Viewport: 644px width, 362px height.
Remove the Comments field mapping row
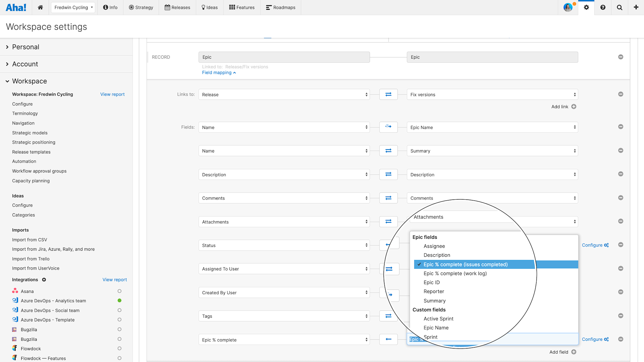[620, 198]
